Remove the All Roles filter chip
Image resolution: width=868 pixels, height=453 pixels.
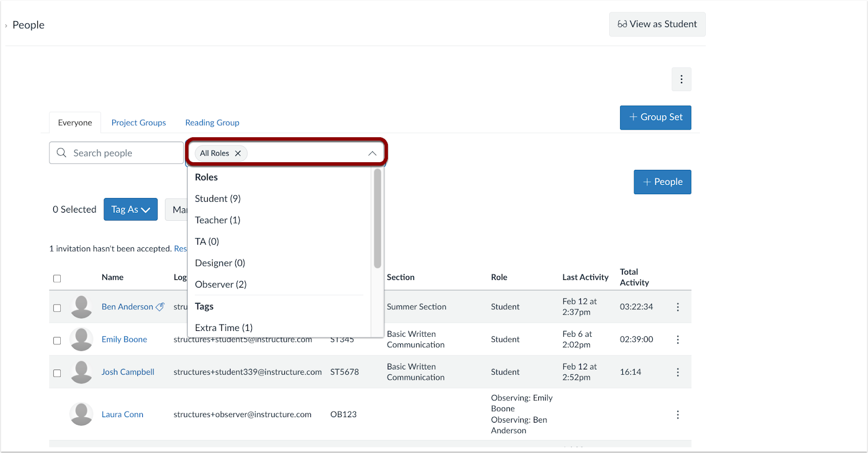[238, 154]
